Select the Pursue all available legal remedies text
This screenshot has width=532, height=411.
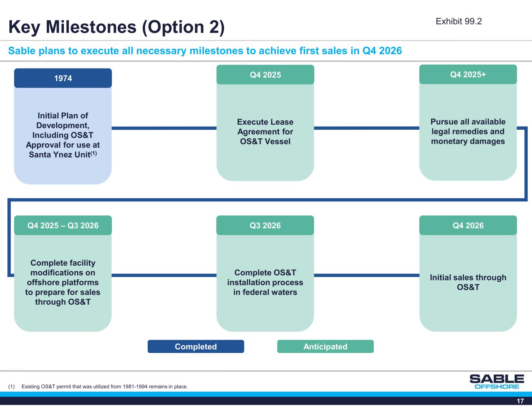(x=468, y=132)
